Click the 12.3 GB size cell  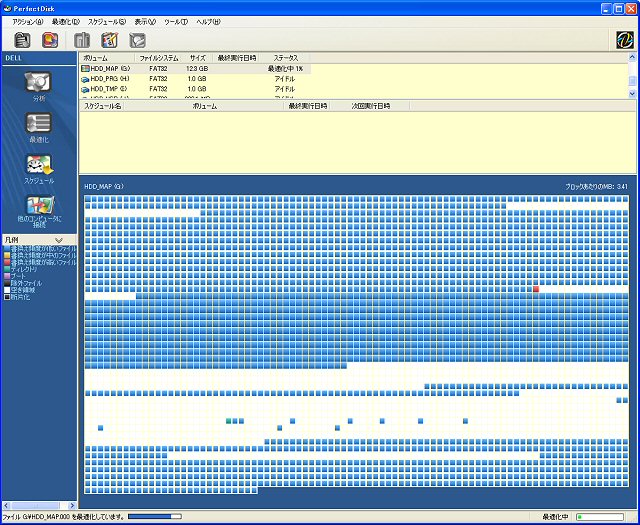[x=197, y=69]
